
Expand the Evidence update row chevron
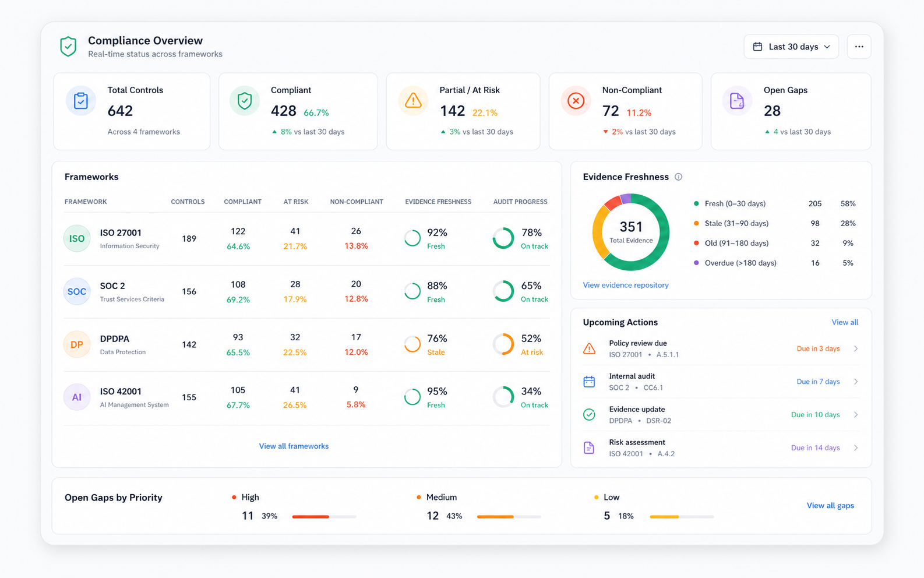856,415
